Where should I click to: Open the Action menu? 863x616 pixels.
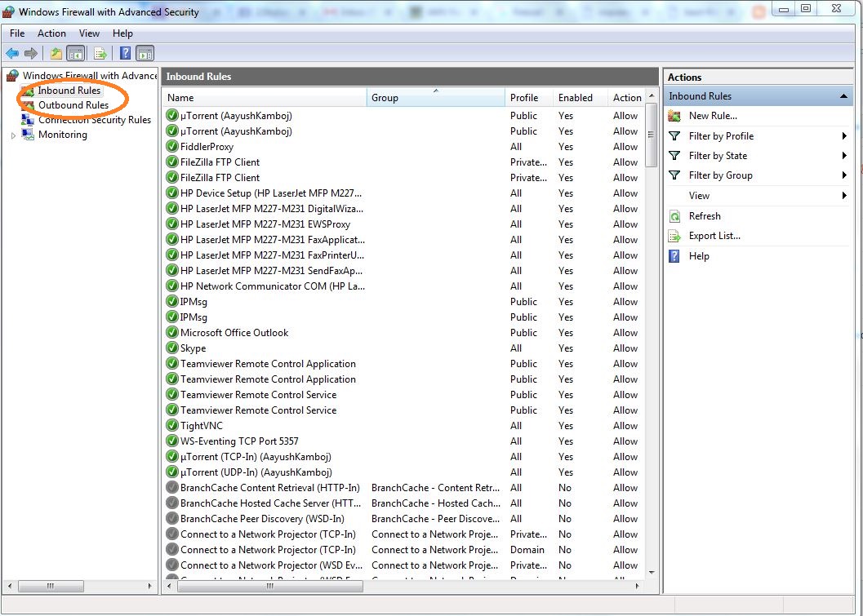[51, 33]
